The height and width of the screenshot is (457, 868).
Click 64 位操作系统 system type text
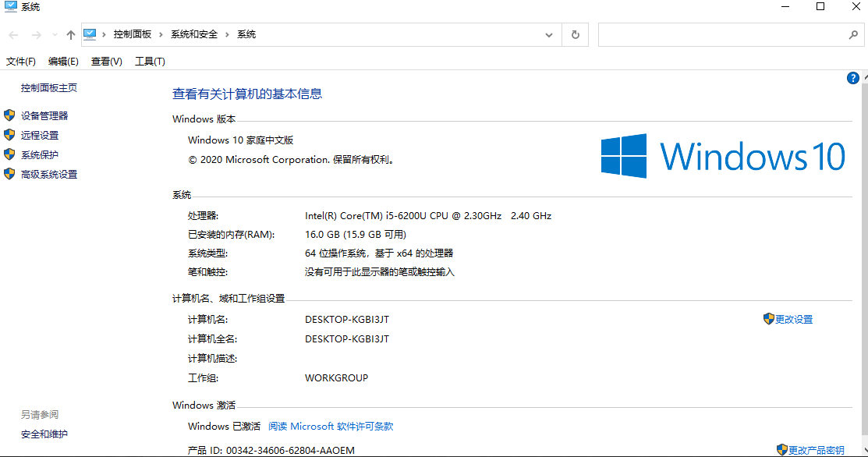click(379, 253)
